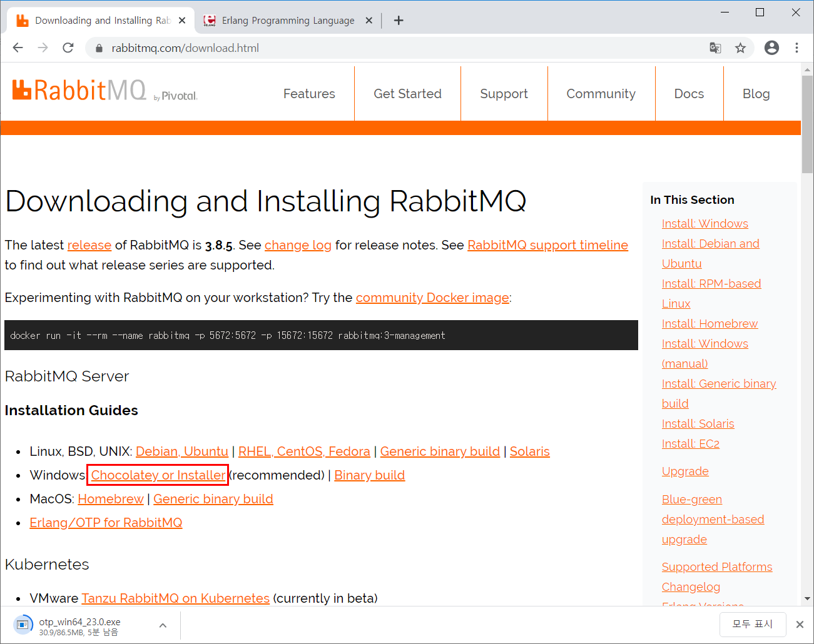The height and width of the screenshot is (644, 814).
Task: Open the Chrome profile avatar
Action: click(771, 48)
